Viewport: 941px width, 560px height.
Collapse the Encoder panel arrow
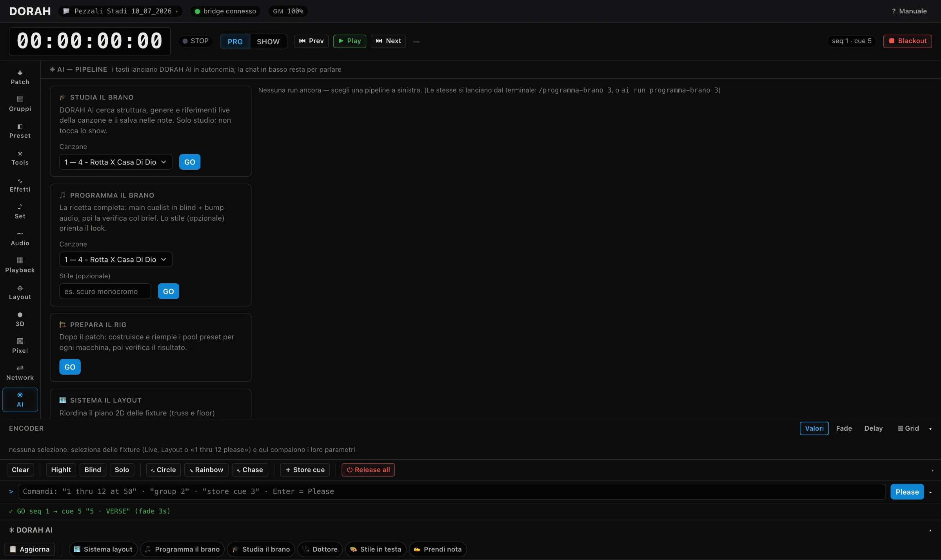[930, 429]
